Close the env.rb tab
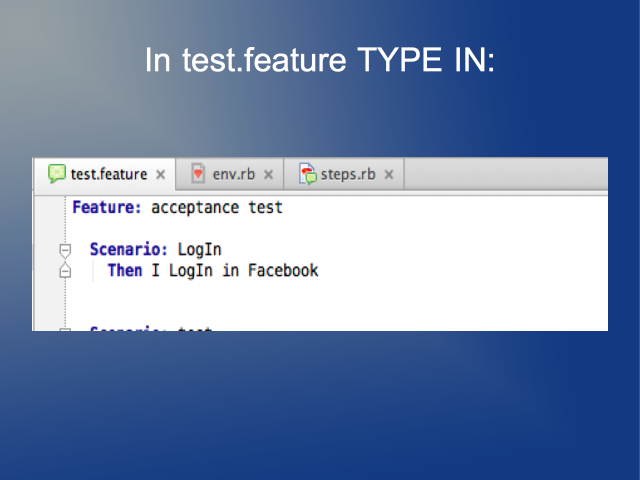 pos(268,175)
